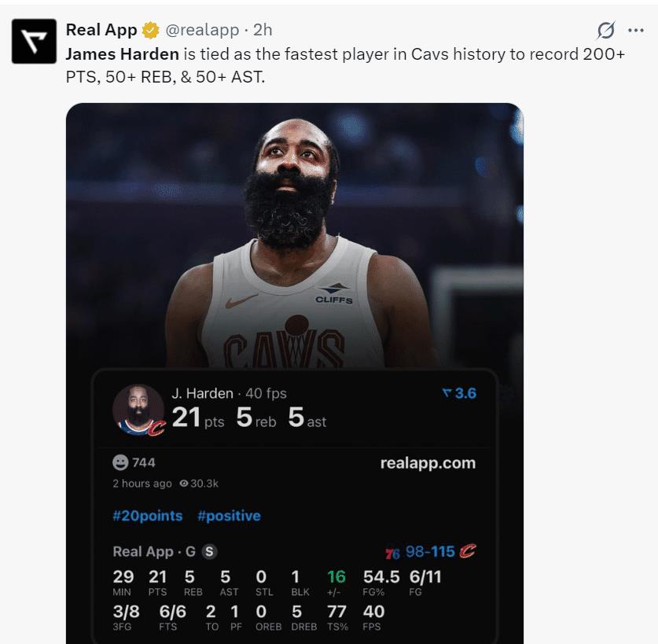Open the James Harden photo
The image size is (658, 644).
(x=295, y=236)
